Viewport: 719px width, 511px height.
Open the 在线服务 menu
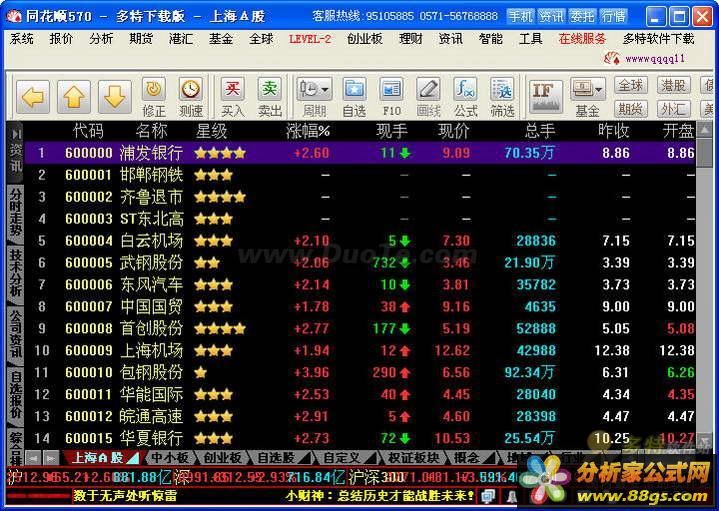point(582,39)
